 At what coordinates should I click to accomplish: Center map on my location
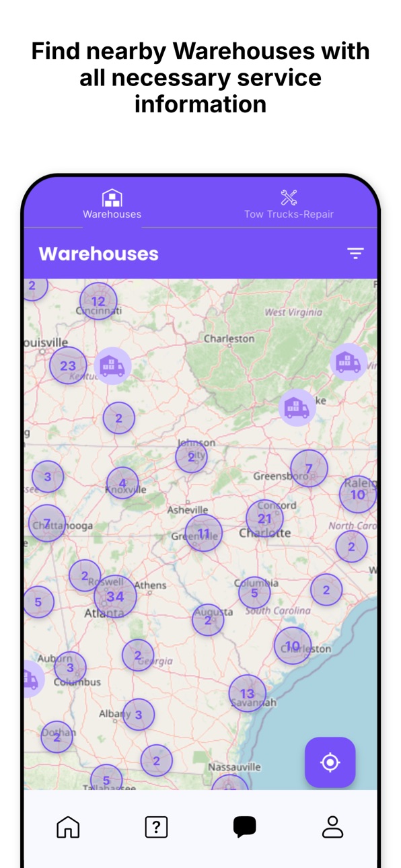(x=330, y=762)
